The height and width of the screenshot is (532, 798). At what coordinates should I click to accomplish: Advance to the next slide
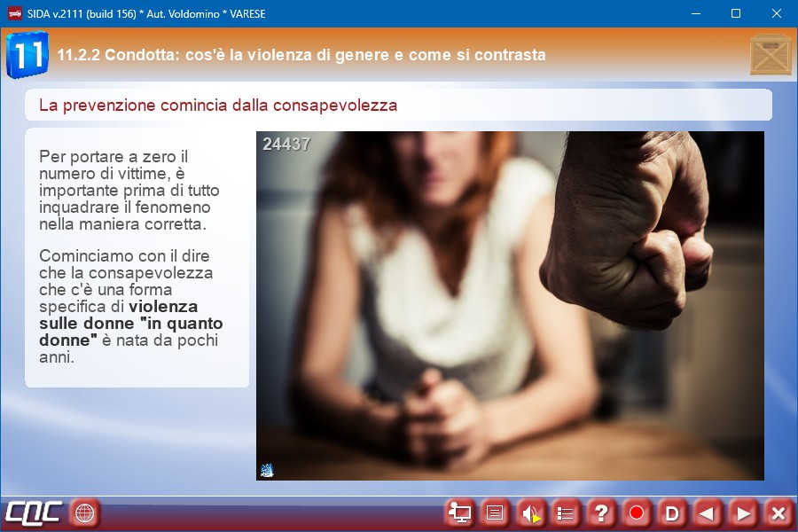coord(743,512)
